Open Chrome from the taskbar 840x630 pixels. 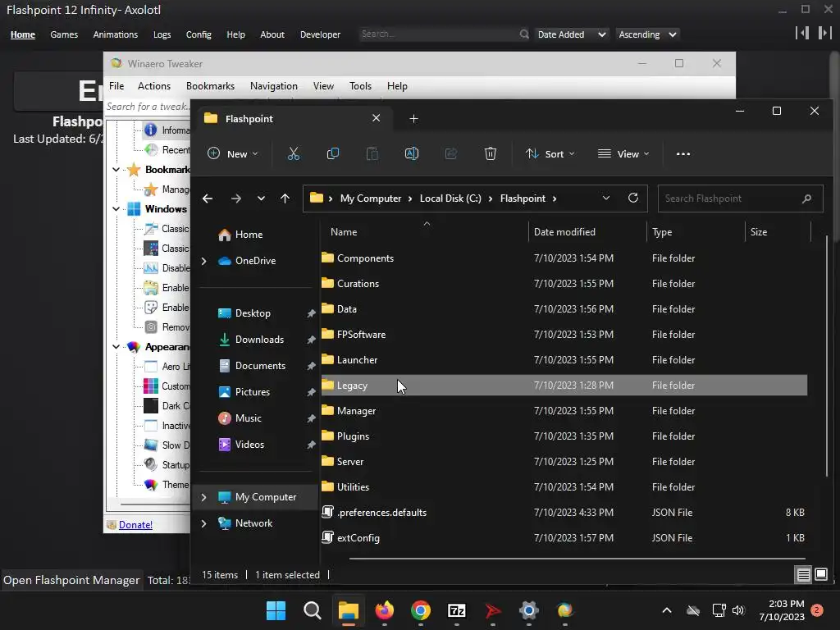coord(421,610)
